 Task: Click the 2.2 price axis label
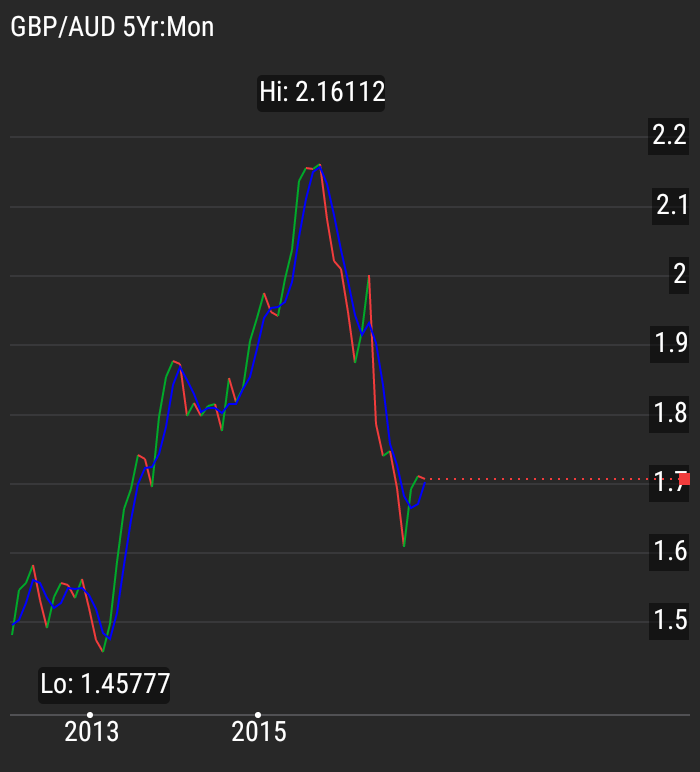coord(668,136)
